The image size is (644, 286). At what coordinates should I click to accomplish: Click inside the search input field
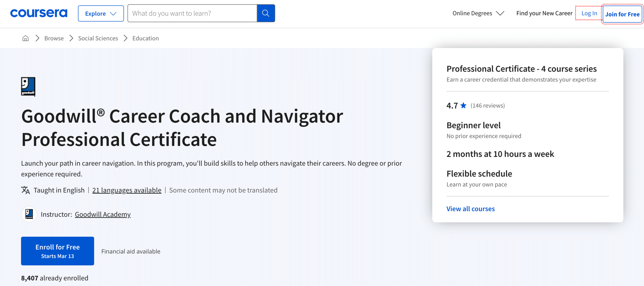(x=191, y=13)
